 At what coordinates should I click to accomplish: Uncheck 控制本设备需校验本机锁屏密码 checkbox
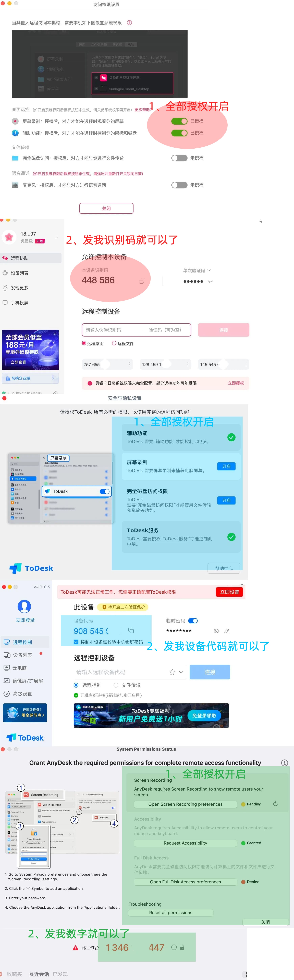[x=76, y=642]
